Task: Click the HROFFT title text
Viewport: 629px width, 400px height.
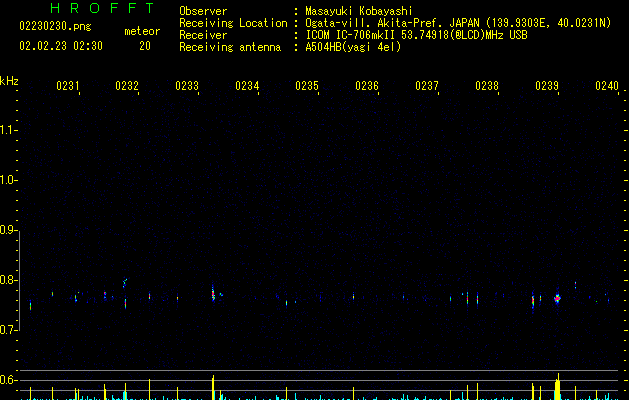Action: pyautogui.click(x=103, y=8)
